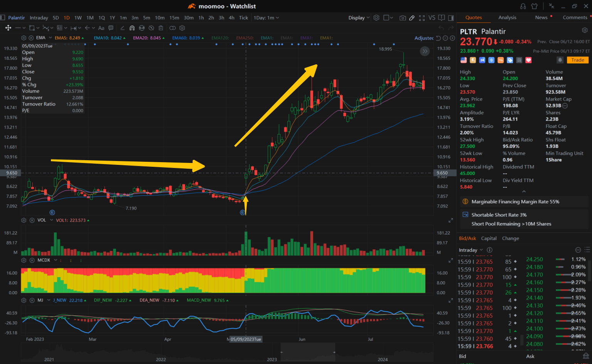Toggle the left watchlist sidebar
Viewport: 592px width, 364px height.
tap(2, 17)
